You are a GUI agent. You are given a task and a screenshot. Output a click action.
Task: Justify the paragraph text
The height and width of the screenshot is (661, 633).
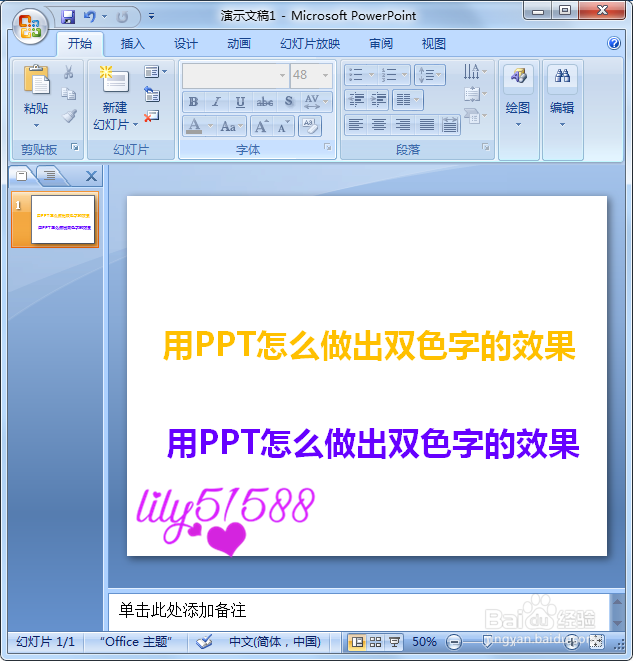tap(426, 125)
